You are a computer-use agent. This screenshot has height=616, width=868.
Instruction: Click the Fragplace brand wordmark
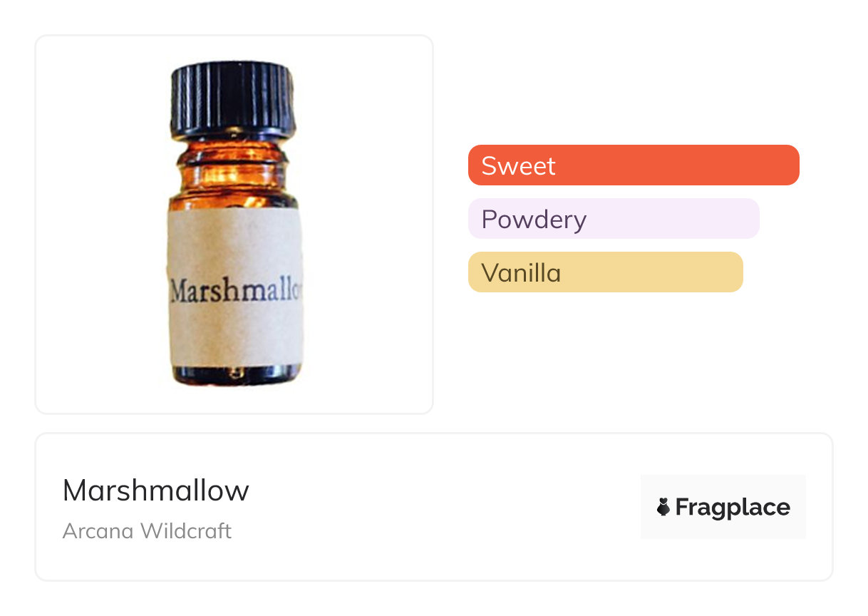(733, 507)
